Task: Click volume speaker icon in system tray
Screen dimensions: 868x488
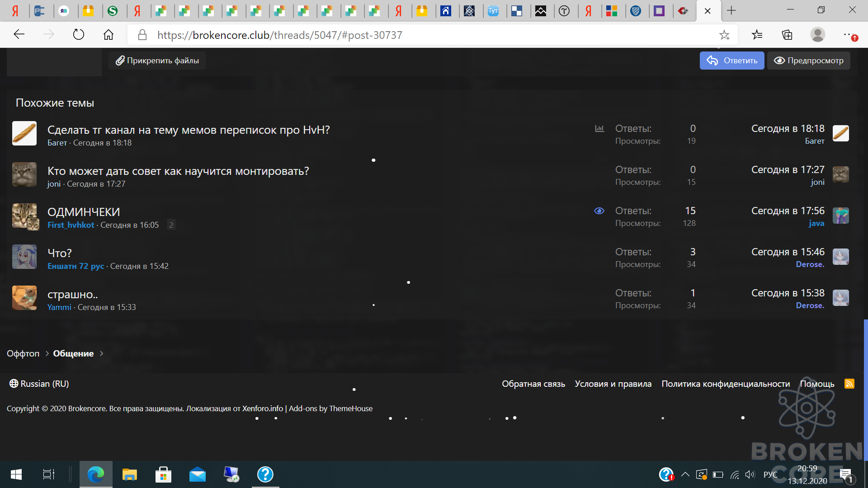Action: point(750,474)
